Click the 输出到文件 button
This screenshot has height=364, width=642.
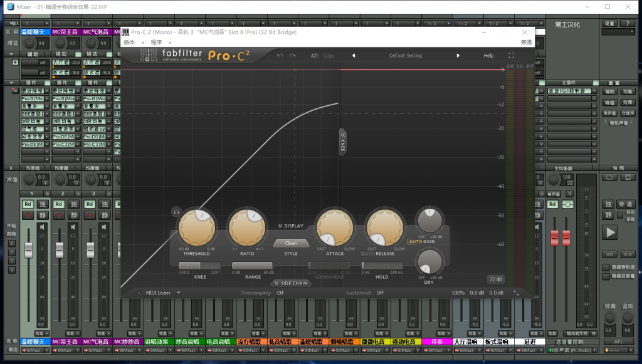pyautogui.click(x=577, y=333)
